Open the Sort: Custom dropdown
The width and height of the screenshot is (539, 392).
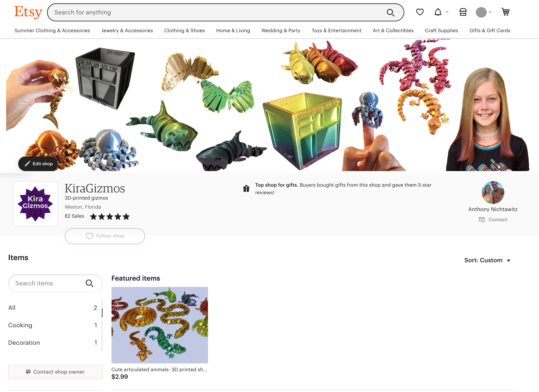(x=487, y=260)
